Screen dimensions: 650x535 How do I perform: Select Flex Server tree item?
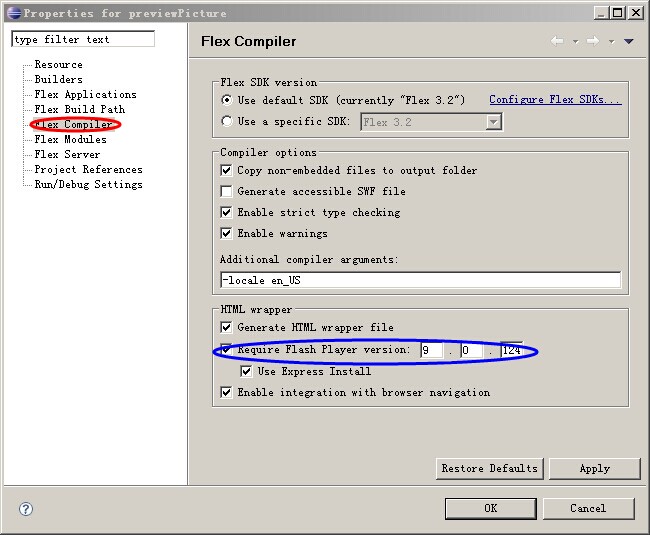[x=67, y=154]
